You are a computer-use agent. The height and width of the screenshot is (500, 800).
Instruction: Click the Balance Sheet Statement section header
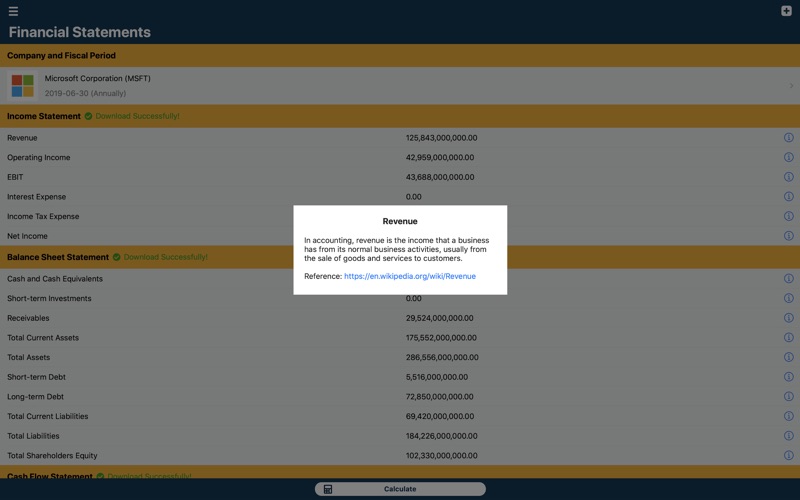click(400, 257)
